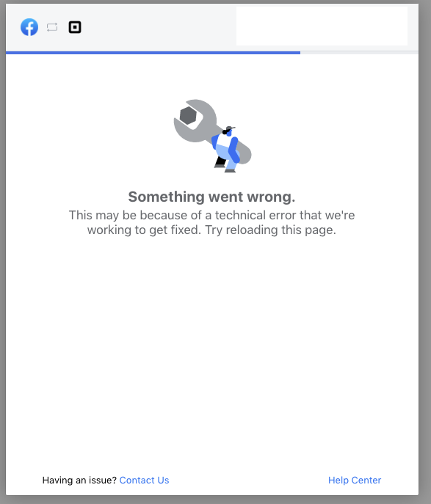Click the two-way transfer arrows icon
431x504 pixels.
(x=52, y=27)
